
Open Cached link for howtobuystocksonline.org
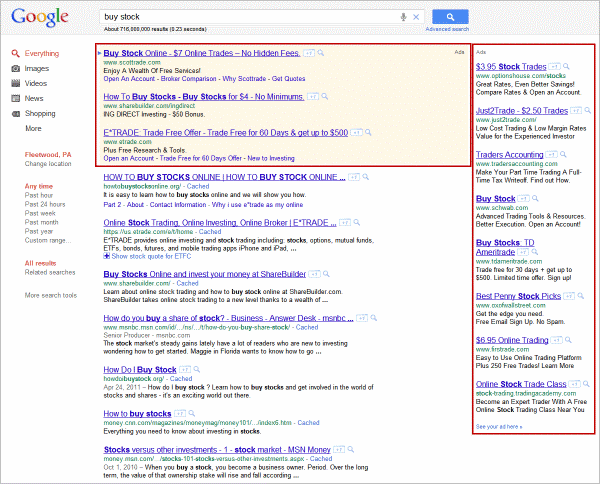[198, 186]
